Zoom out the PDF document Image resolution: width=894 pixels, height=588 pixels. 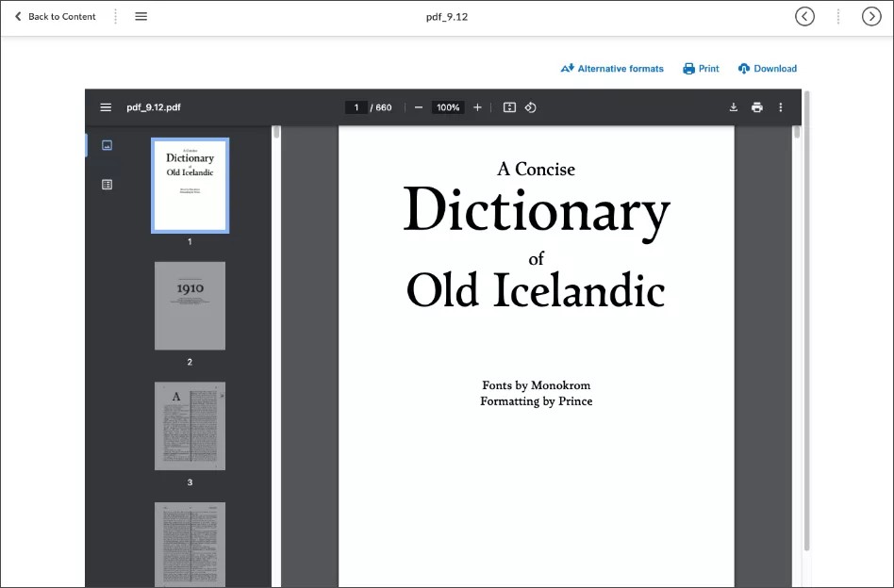tap(419, 107)
